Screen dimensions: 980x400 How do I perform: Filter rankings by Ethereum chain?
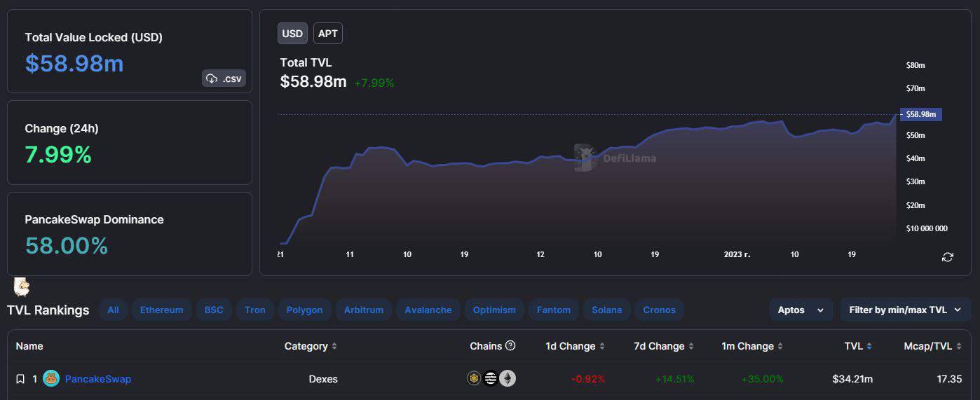click(161, 310)
